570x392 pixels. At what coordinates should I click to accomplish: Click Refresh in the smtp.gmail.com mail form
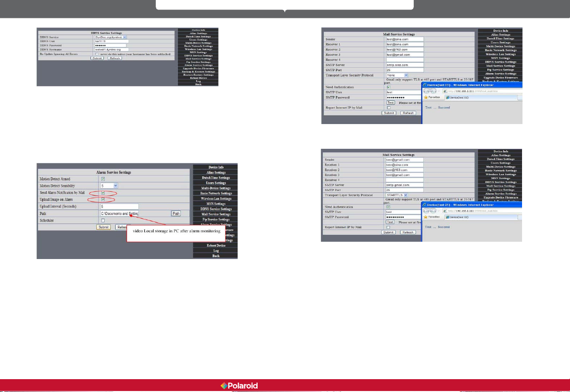(408, 232)
